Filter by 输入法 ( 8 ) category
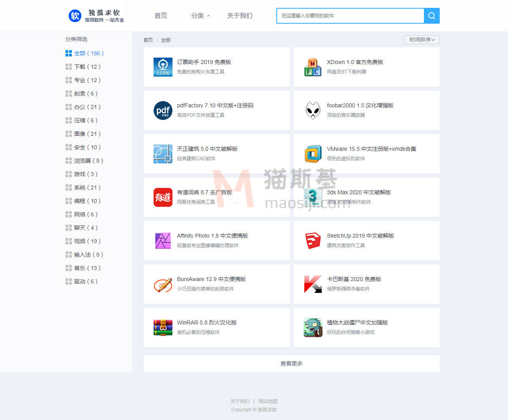This screenshot has height=420, width=508. click(88, 255)
